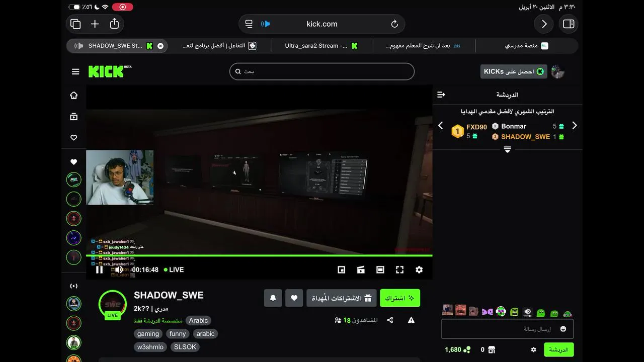Report the stream with warning icon
644x362 pixels.
(411, 320)
